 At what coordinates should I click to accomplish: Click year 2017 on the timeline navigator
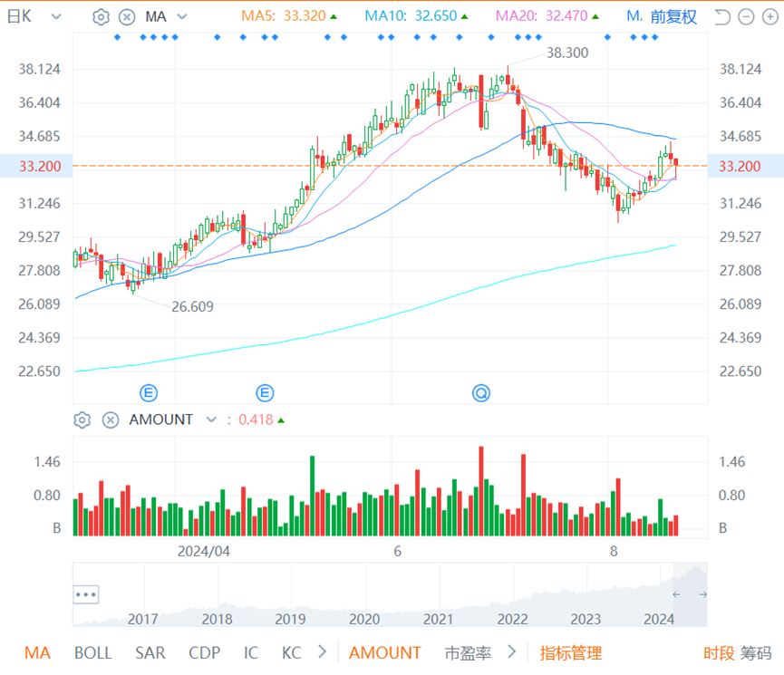click(x=142, y=619)
